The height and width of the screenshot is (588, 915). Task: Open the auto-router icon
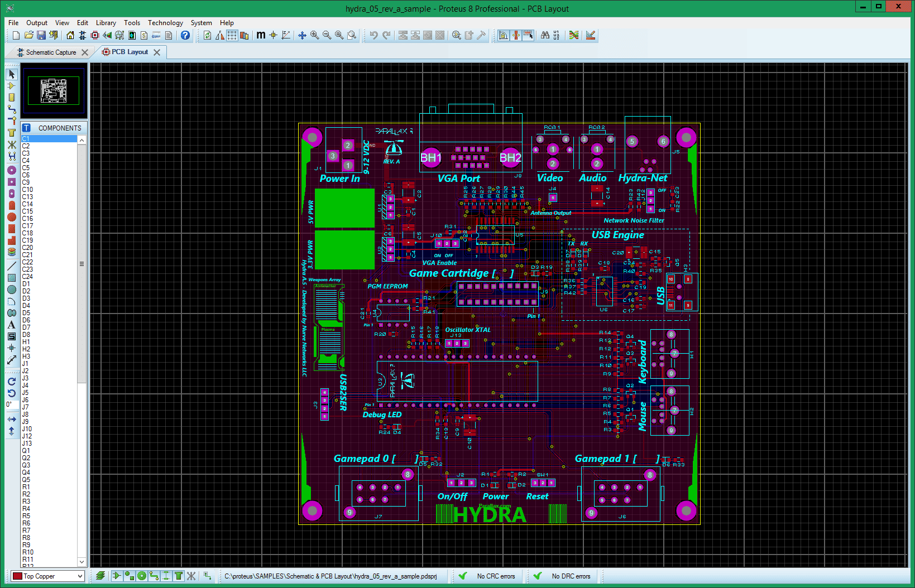(x=573, y=35)
